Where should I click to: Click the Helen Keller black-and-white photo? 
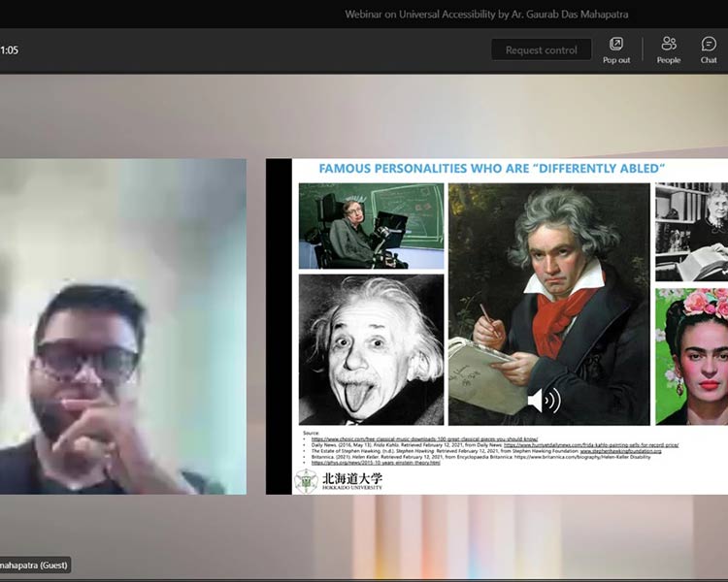coord(691,233)
